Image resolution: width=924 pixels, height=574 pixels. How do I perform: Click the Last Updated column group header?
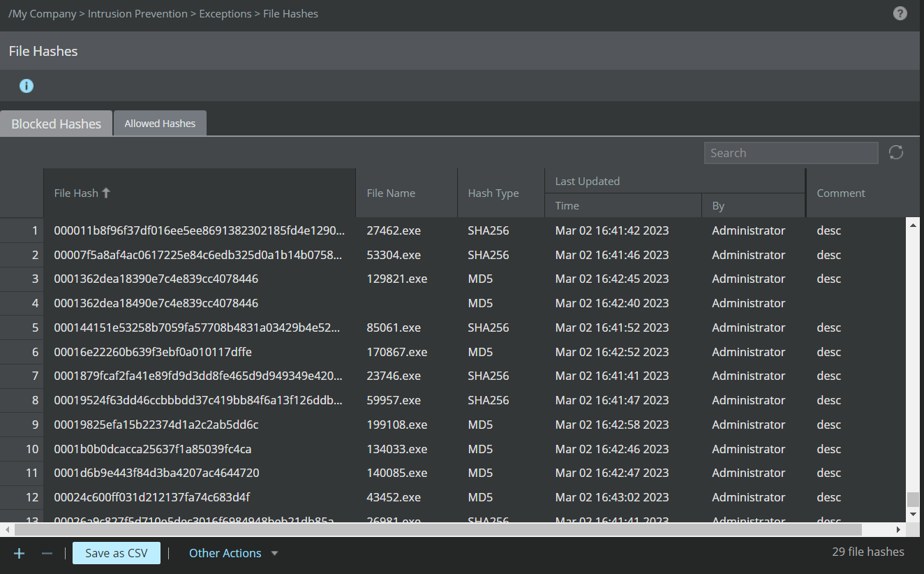point(675,181)
